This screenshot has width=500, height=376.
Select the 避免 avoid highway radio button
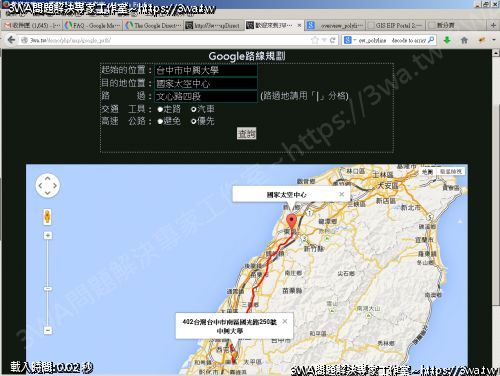[160, 121]
